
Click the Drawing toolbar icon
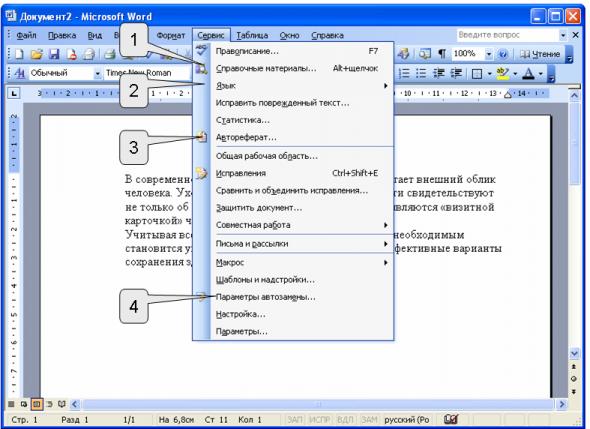click(403, 54)
